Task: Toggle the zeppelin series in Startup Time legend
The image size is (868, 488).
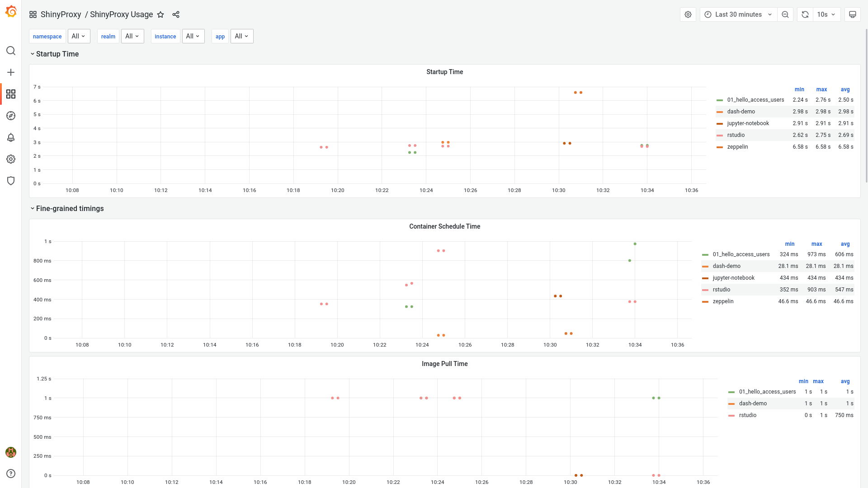Action: coord(737,147)
